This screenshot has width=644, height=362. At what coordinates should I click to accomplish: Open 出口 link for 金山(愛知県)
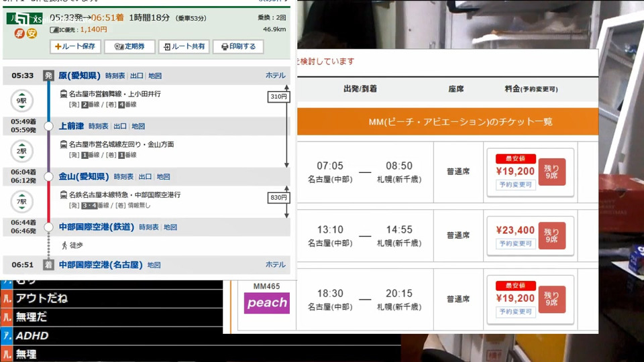[145, 176]
